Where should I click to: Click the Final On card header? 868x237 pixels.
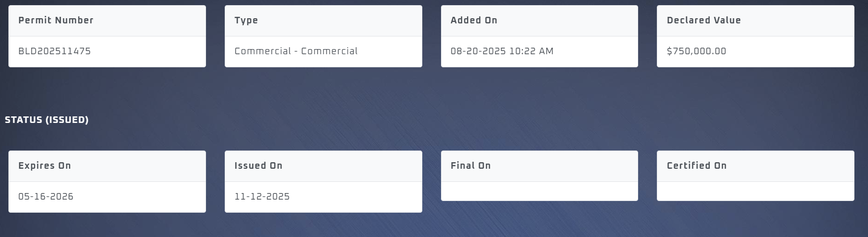pyautogui.click(x=470, y=166)
